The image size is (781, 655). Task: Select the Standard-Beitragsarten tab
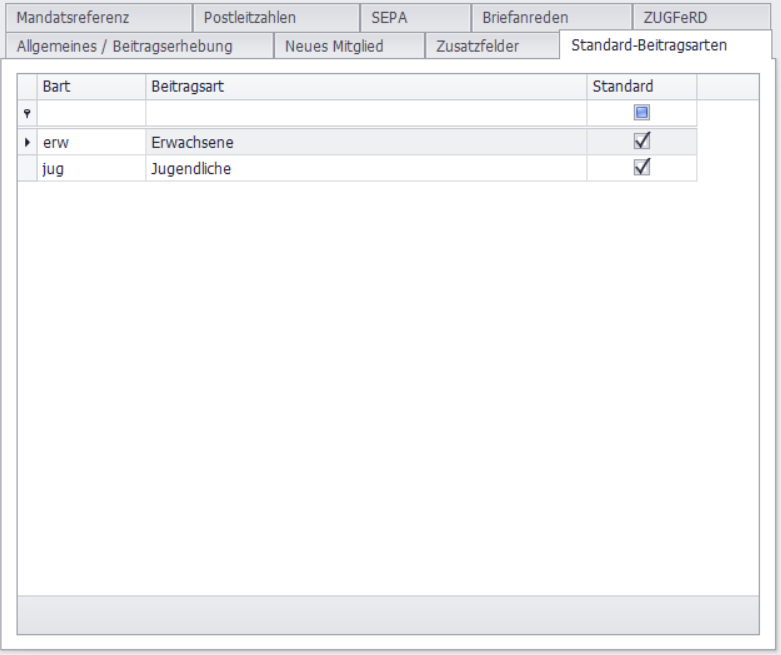point(649,46)
